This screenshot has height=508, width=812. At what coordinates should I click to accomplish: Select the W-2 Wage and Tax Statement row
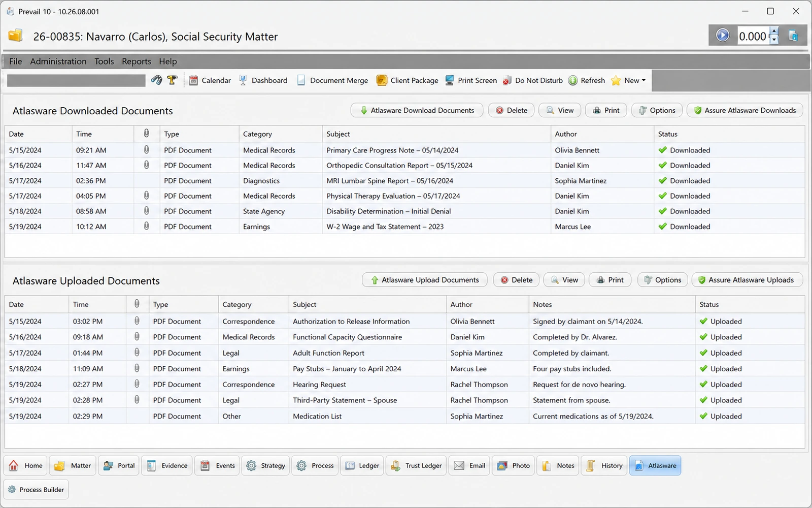coord(404,227)
